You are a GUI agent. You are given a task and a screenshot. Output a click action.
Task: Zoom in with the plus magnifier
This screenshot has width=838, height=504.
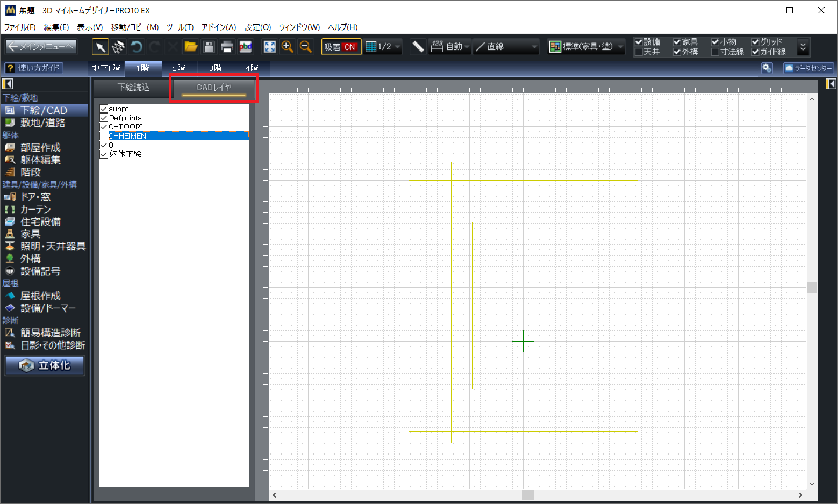(288, 47)
